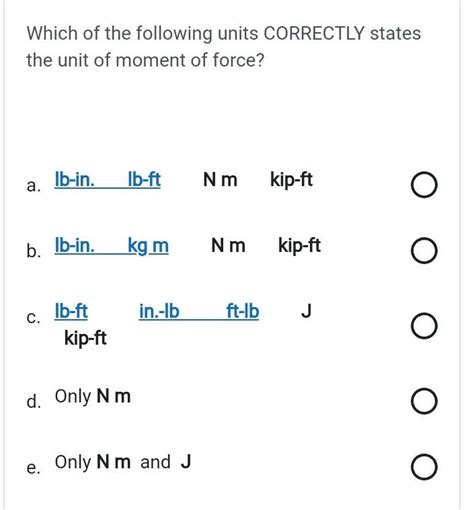Pick option e radio circle

point(424,467)
